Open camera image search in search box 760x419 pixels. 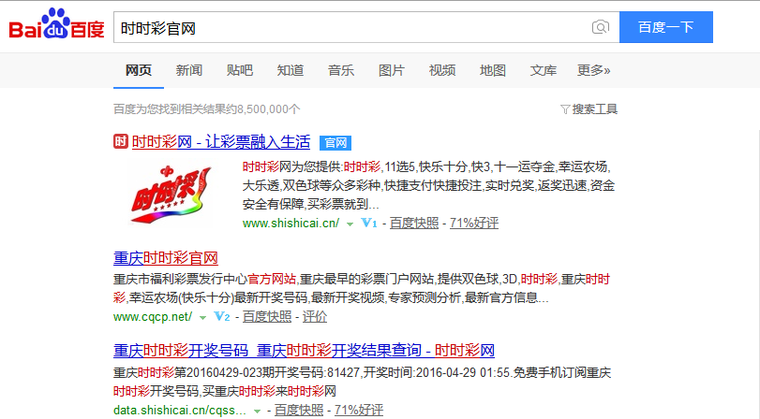(600, 27)
